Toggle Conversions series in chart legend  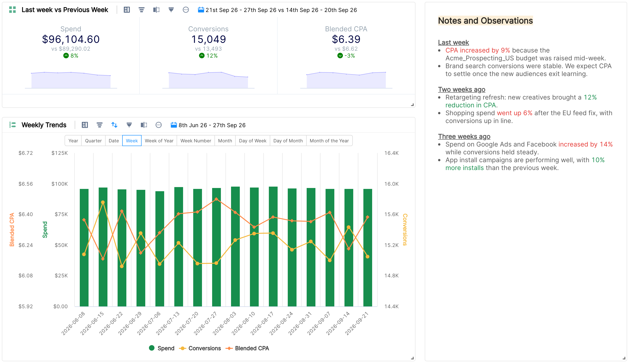200,348
